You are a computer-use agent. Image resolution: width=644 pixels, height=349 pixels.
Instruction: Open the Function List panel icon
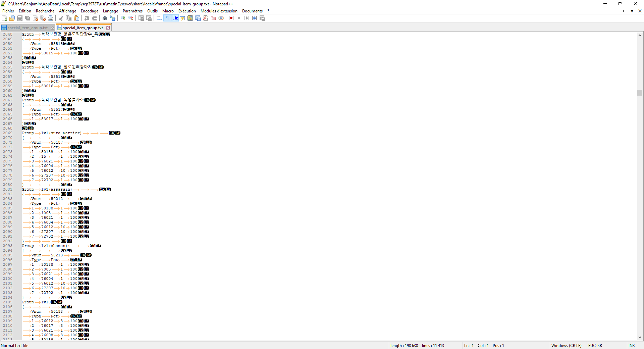[x=206, y=18]
